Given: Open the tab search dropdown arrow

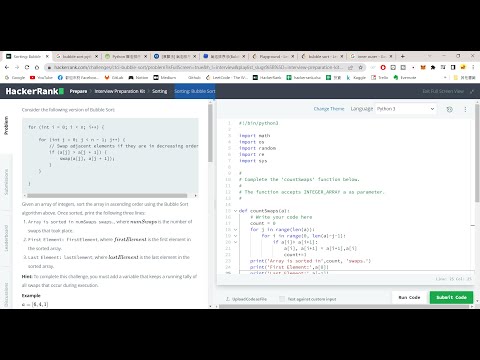Looking at the screenshot, I should (x=429, y=56).
